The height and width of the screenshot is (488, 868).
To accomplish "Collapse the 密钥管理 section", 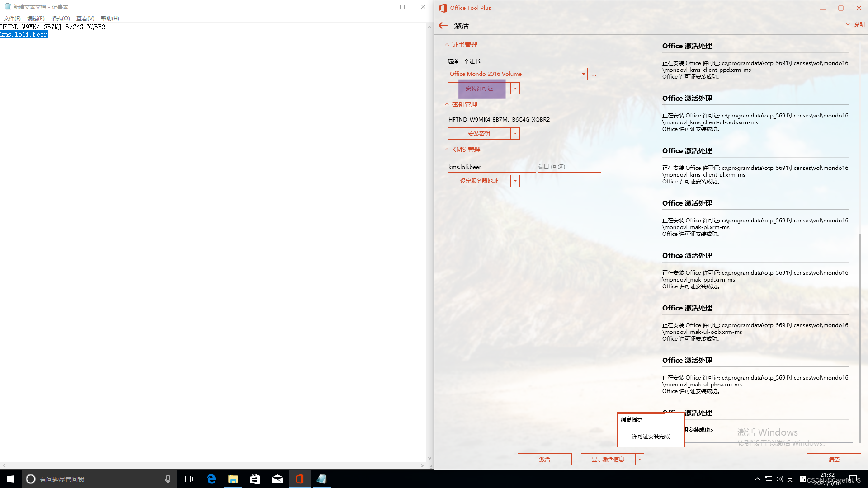I will (x=447, y=104).
